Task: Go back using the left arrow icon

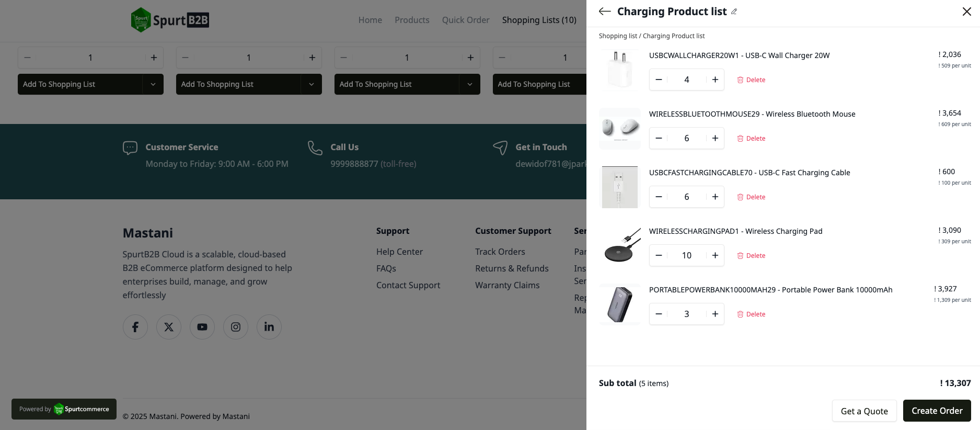Action: coord(605,12)
